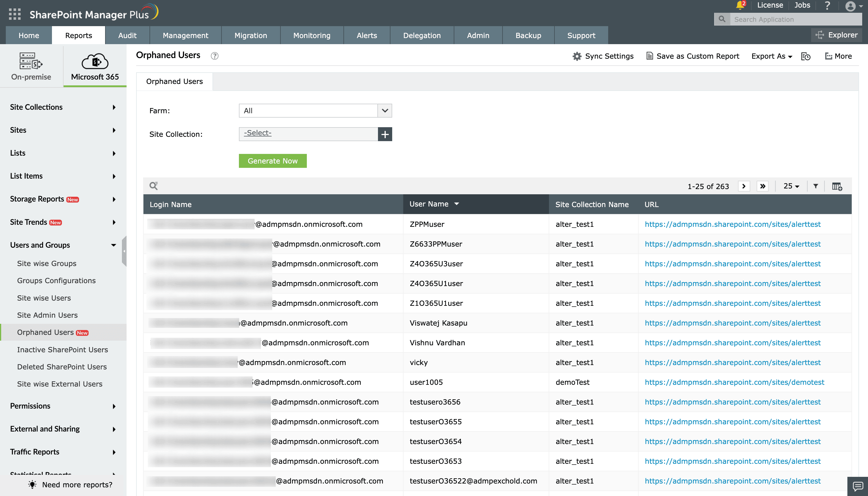Viewport: 868px width, 496px height.
Task: Sort by User Name column arrow
Action: [x=457, y=204]
